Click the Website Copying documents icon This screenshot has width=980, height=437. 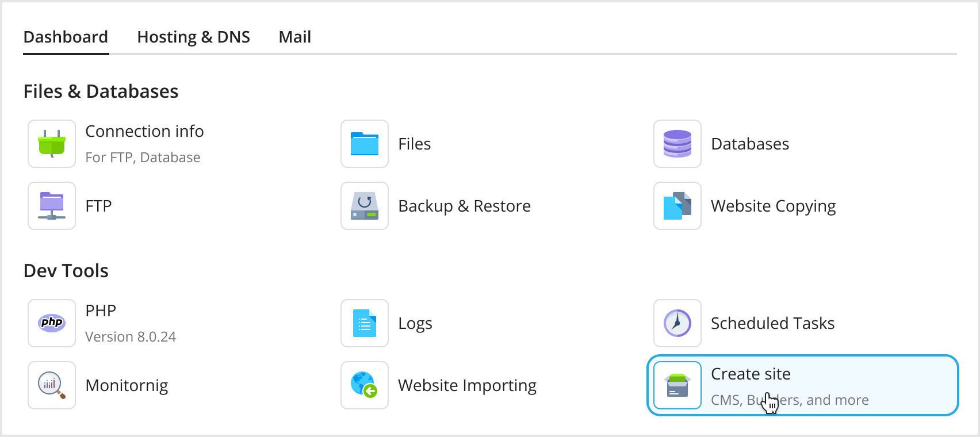pos(677,206)
